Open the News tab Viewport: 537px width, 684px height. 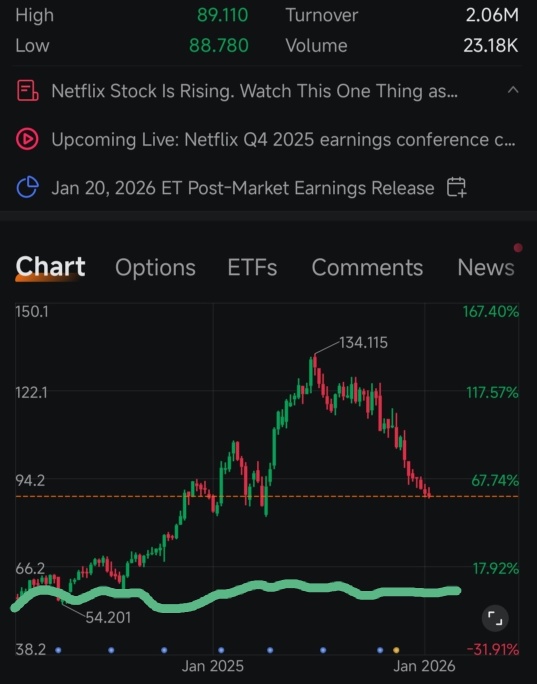click(486, 267)
